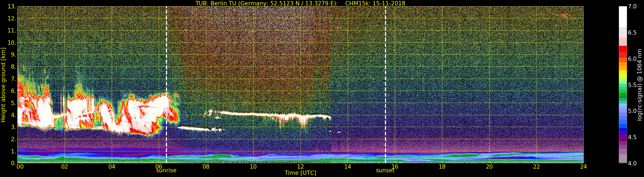
Task: Click the 'Time [UTC]' x-axis label
Action: click(x=300, y=173)
